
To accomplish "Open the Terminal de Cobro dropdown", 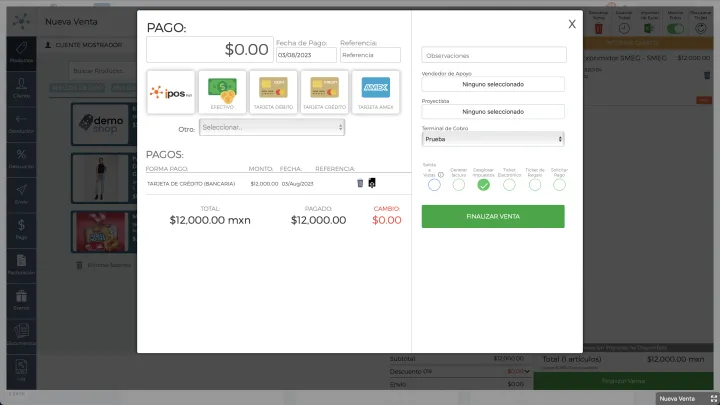I will pos(493,139).
